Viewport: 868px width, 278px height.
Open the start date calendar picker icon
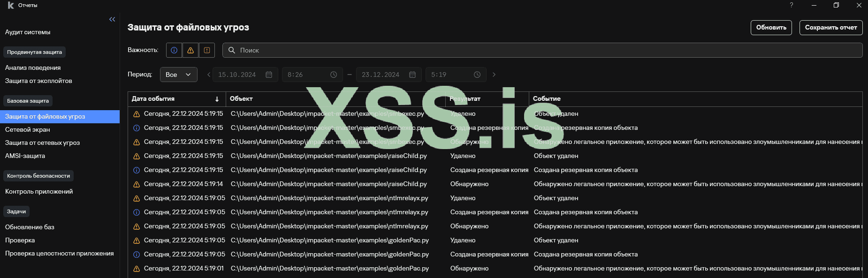pos(269,75)
